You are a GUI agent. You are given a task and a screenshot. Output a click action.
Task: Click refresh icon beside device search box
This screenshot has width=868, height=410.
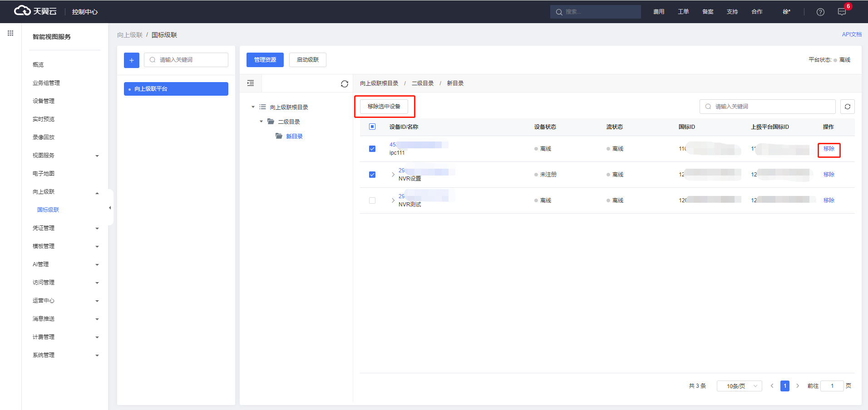[847, 107]
